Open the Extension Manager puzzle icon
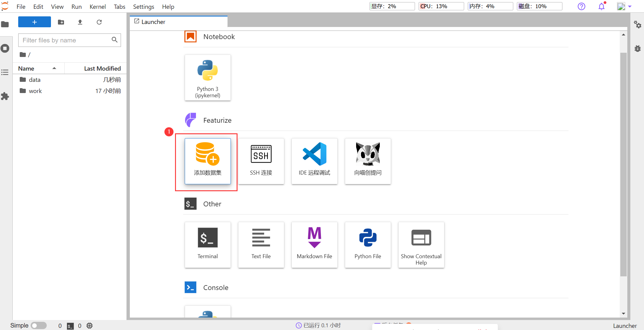This screenshot has height=330, width=644. pyautogui.click(x=5, y=96)
